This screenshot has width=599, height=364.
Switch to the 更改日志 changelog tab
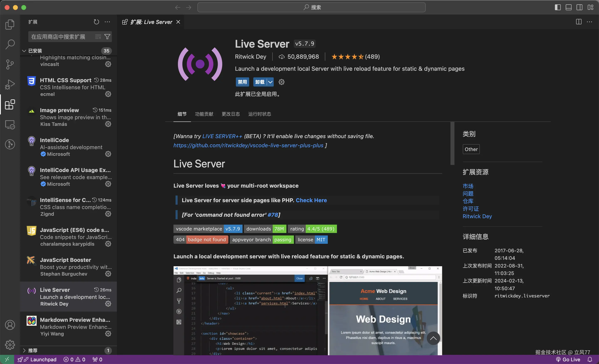[230, 114]
